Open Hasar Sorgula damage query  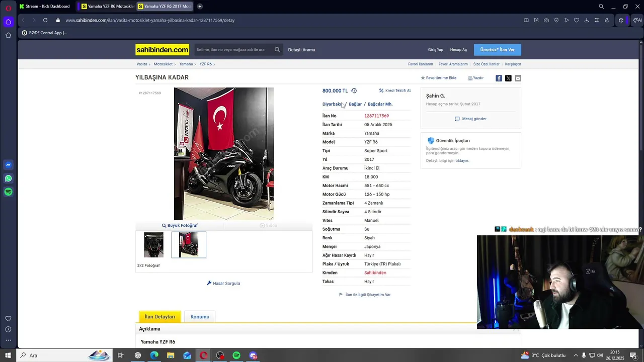point(223,284)
